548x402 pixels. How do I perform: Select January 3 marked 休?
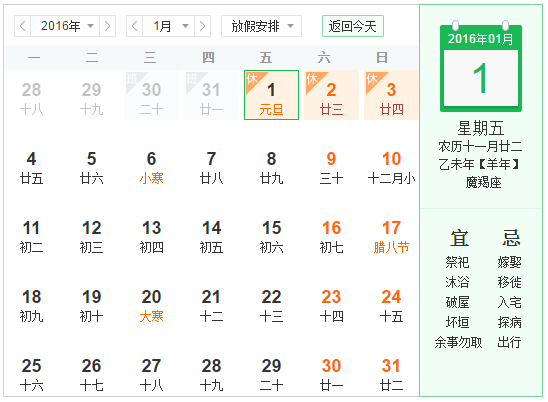point(391,95)
